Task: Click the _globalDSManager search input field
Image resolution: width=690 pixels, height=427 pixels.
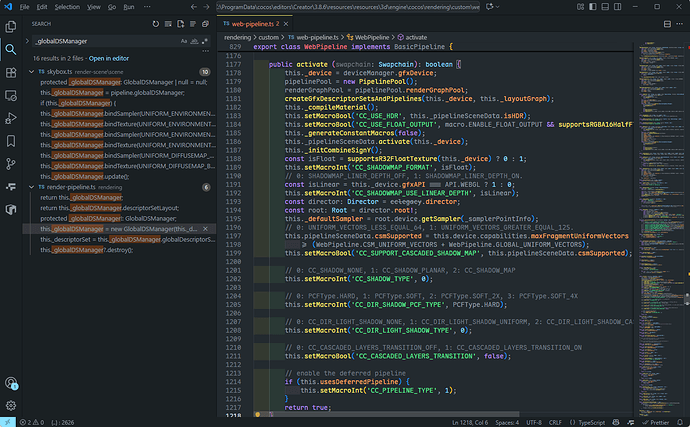Action: pos(100,42)
